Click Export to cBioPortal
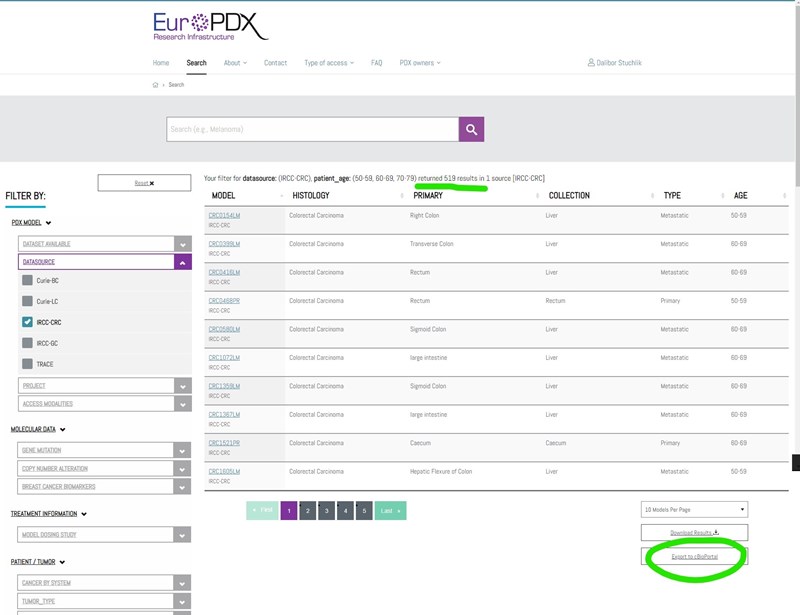The image size is (800, 615). click(694, 556)
